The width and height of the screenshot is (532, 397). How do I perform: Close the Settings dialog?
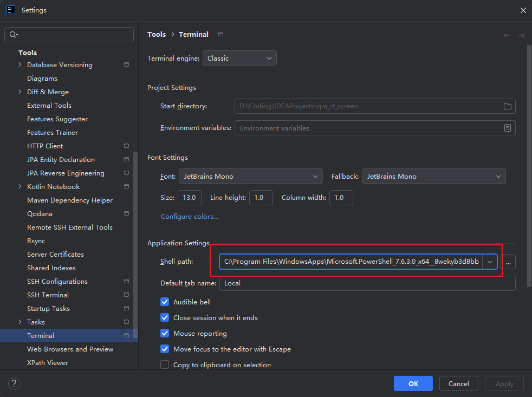pyautogui.click(x=523, y=10)
